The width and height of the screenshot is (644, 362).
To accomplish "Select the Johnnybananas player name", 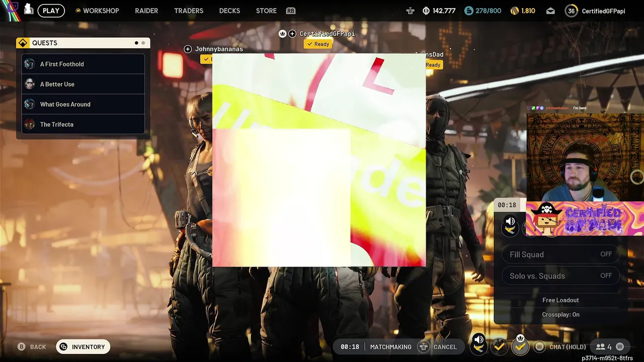I will click(x=219, y=49).
